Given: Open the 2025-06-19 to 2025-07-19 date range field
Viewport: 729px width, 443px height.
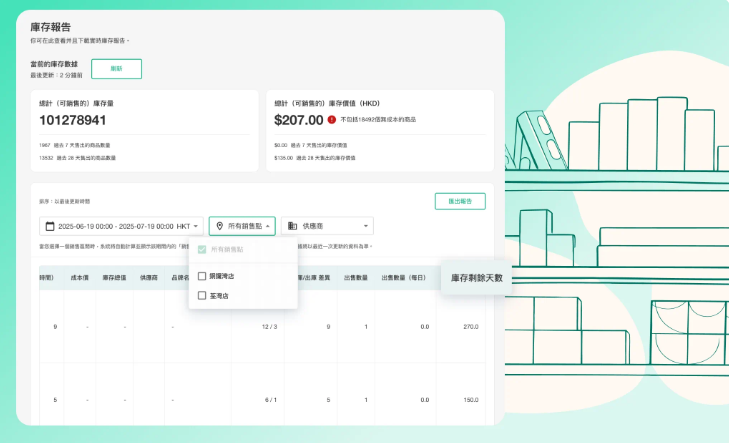Looking at the screenshot, I should (121, 226).
